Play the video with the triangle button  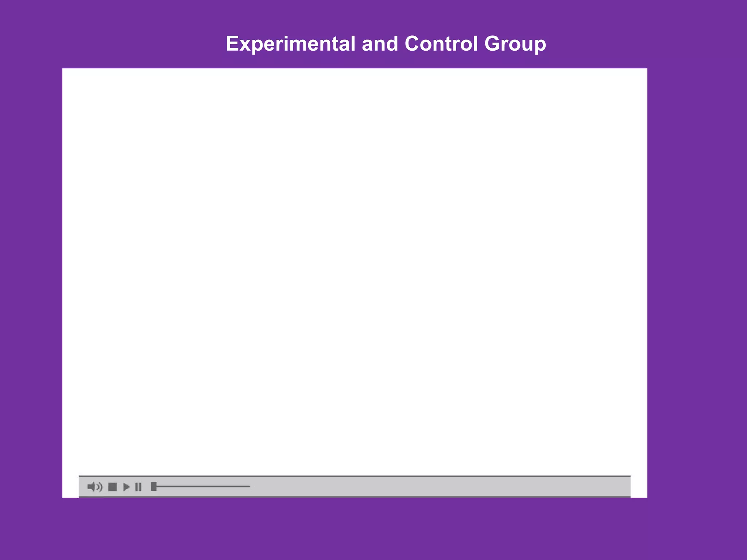[x=126, y=487]
